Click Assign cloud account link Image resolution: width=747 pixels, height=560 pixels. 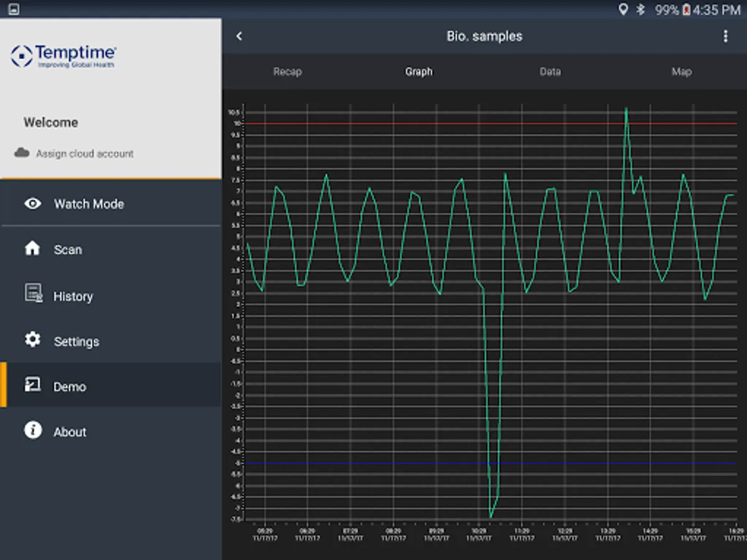coord(85,154)
